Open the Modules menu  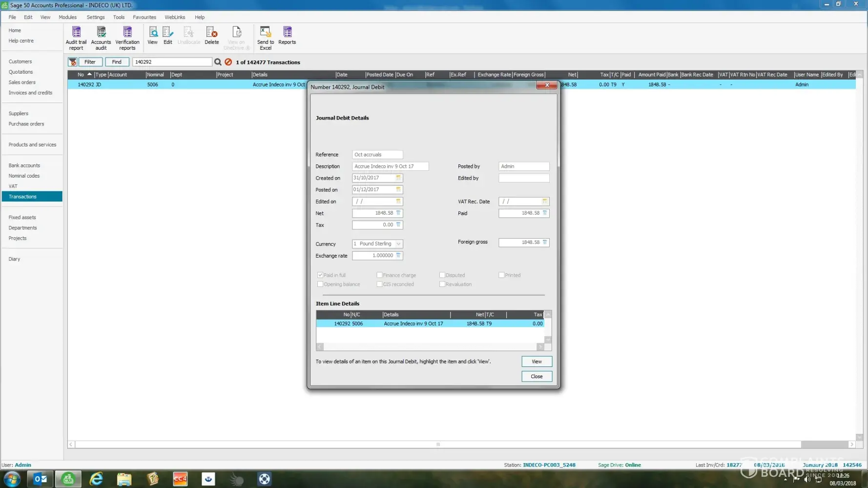point(67,17)
